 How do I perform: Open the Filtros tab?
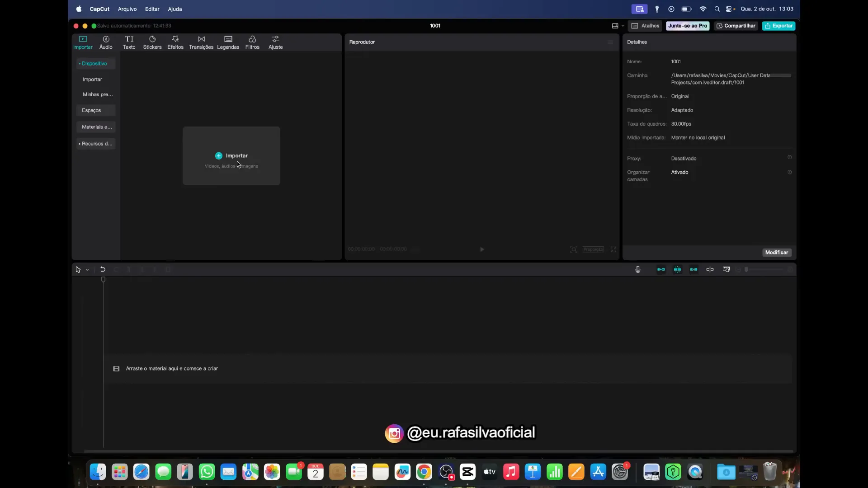(252, 42)
